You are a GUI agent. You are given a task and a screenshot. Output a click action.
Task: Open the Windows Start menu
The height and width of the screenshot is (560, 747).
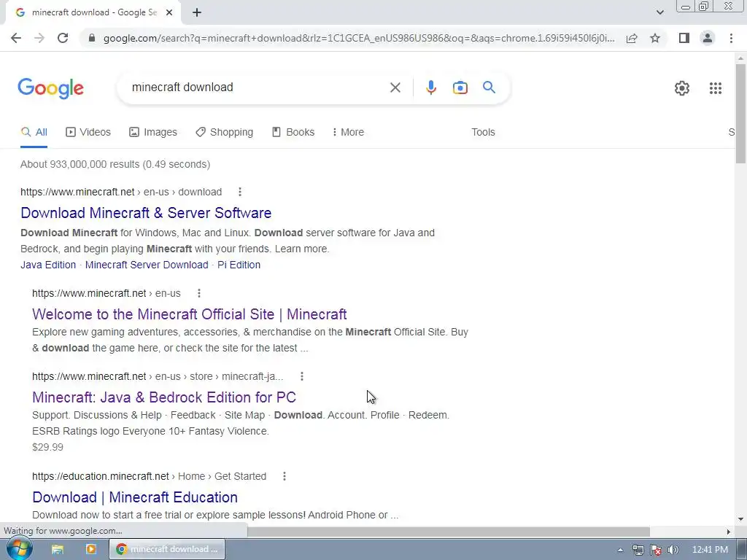pos(19,549)
